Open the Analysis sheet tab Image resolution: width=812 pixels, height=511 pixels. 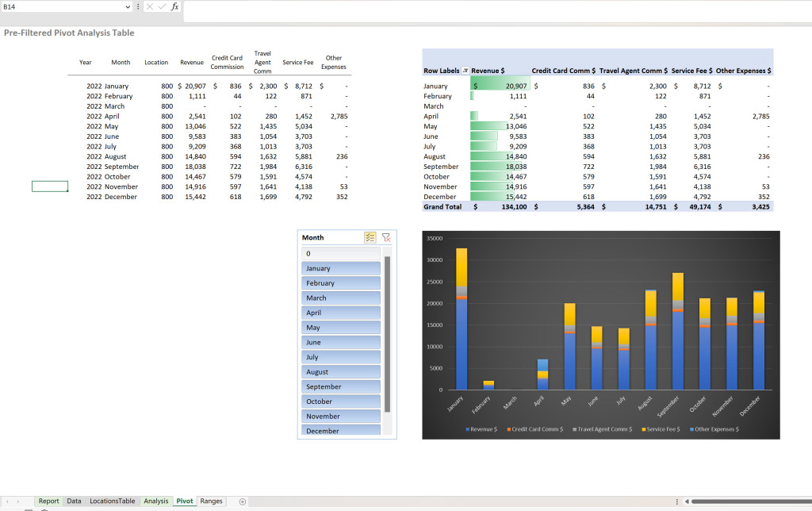coord(156,501)
